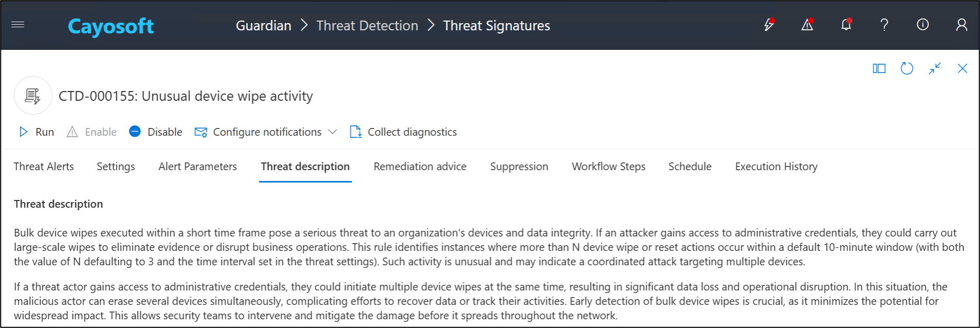Click Collect diagnostics
Image resolution: width=980 pixels, height=328 pixels.
pyautogui.click(x=404, y=132)
